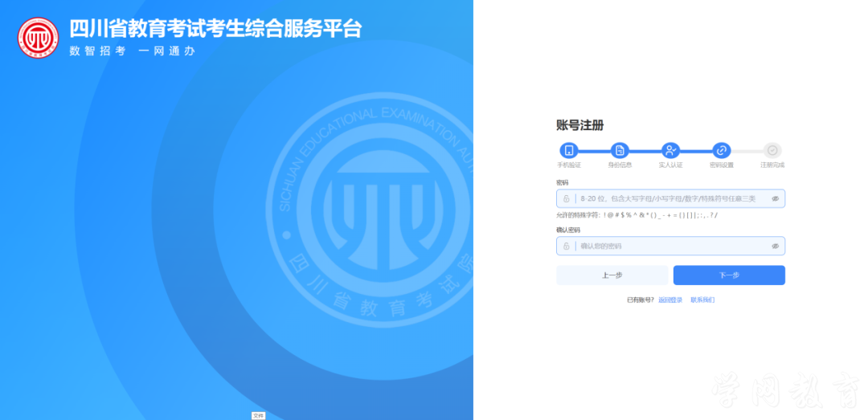Click the 账号注册 heading

point(579,125)
